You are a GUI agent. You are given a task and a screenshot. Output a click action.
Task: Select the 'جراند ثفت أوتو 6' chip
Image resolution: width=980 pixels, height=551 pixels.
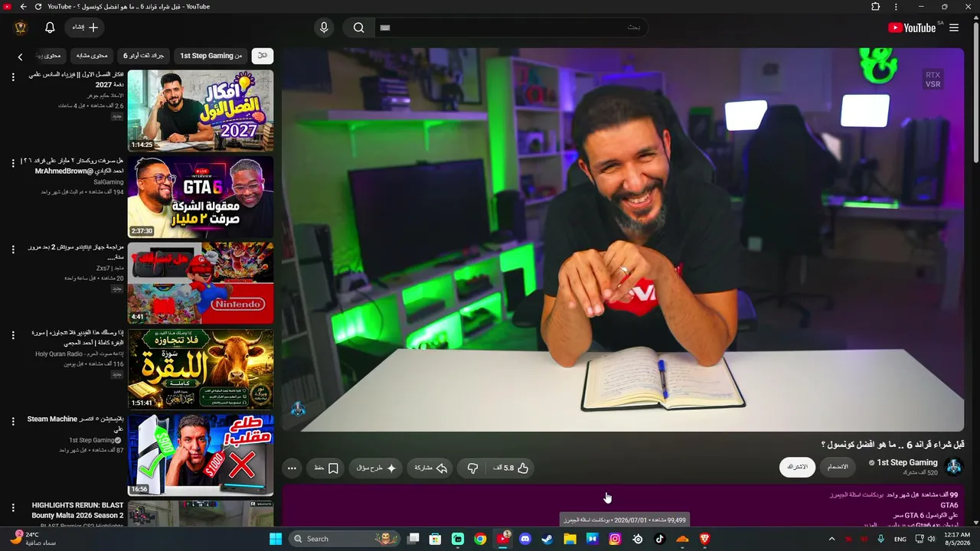click(144, 56)
